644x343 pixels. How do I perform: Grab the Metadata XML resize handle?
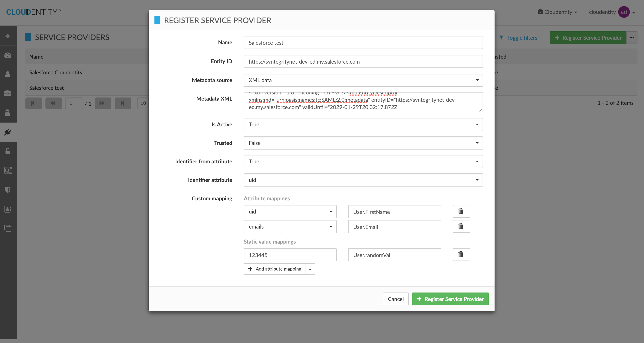(480, 110)
